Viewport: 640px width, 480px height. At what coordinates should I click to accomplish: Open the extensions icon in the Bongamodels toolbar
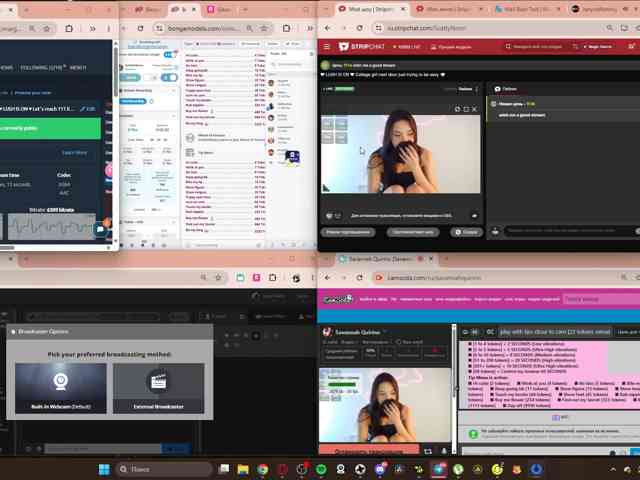[x=287, y=28]
